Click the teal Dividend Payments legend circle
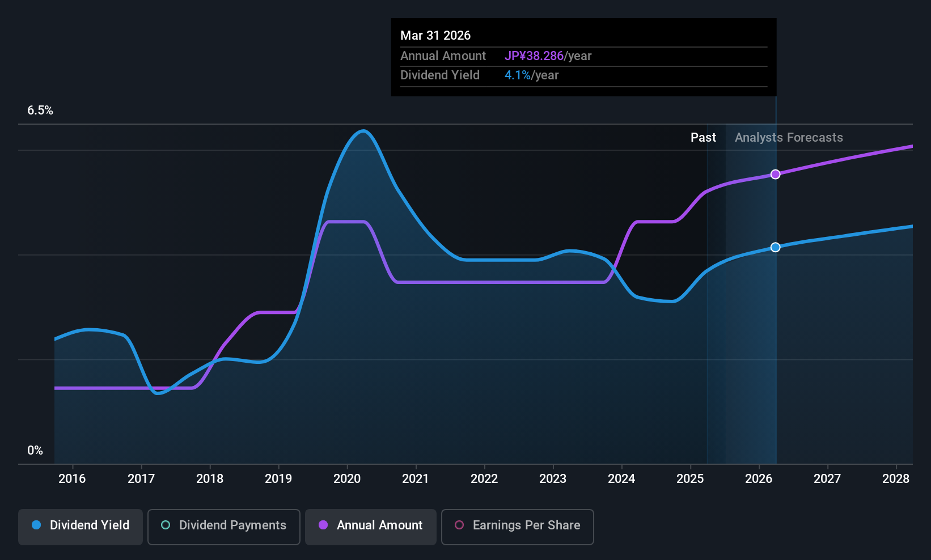This screenshot has height=560, width=931. click(166, 525)
